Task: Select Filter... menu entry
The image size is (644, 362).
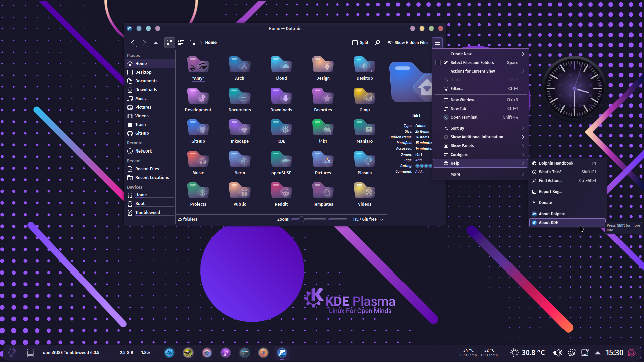Action: (x=481, y=89)
